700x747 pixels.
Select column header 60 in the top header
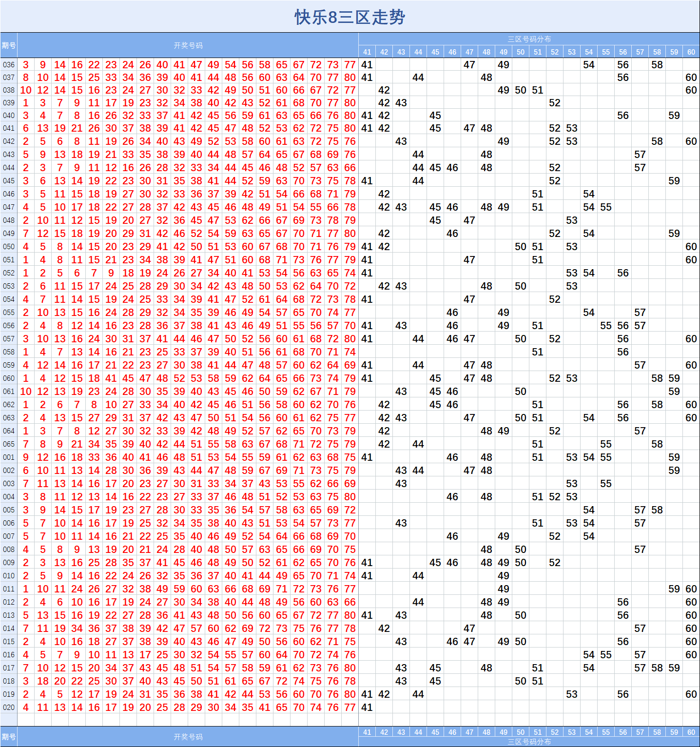691,52
